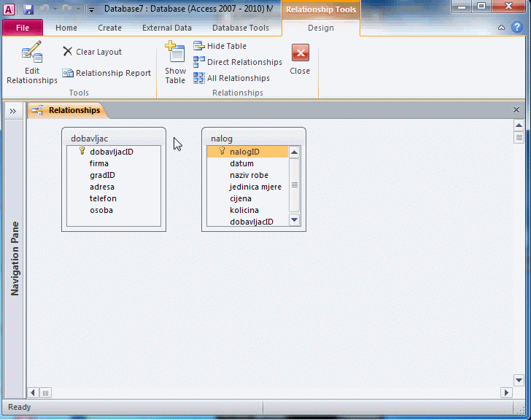Click Hide Table in the ribbon
Screen dimensions: 531x420
[x=220, y=46]
